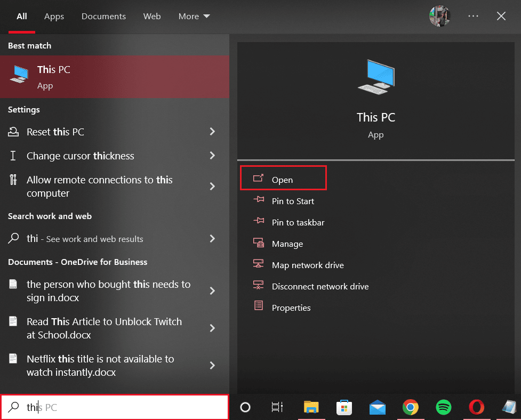Click the Pin to taskbar pin icon
Screen dimensions: 521x420
coord(259,221)
